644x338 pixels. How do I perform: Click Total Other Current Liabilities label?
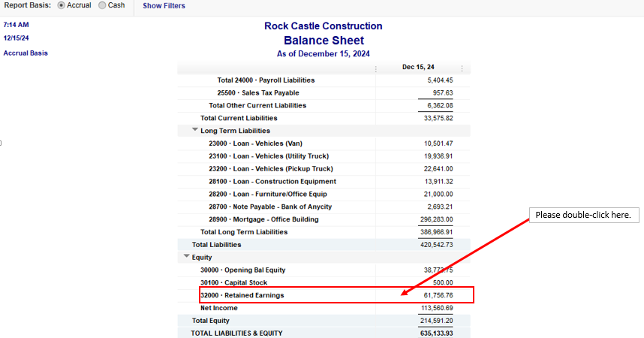pyautogui.click(x=257, y=106)
